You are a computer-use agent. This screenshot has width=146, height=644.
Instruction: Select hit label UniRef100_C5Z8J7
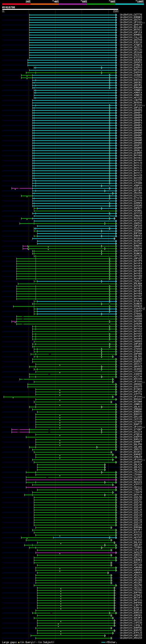coord(131,281)
